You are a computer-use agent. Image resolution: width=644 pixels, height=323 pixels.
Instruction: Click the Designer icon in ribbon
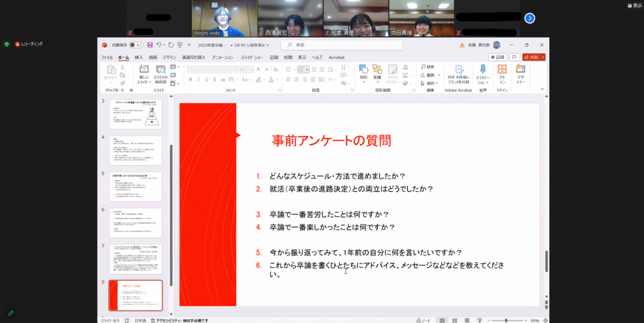point(520,70)
